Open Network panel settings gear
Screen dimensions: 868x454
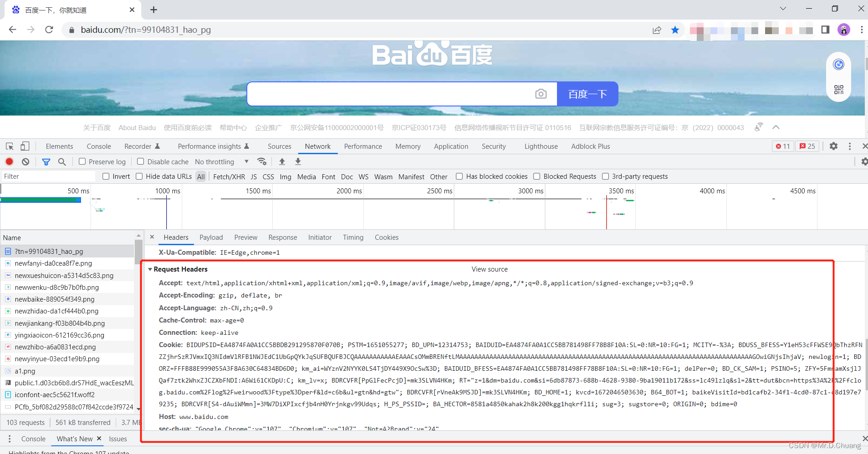(x=864, y=161)
